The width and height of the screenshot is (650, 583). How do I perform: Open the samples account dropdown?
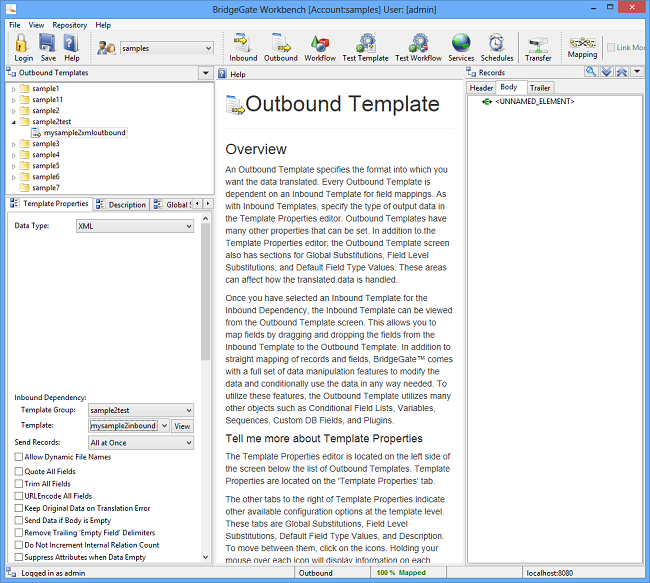click(167, 48)
